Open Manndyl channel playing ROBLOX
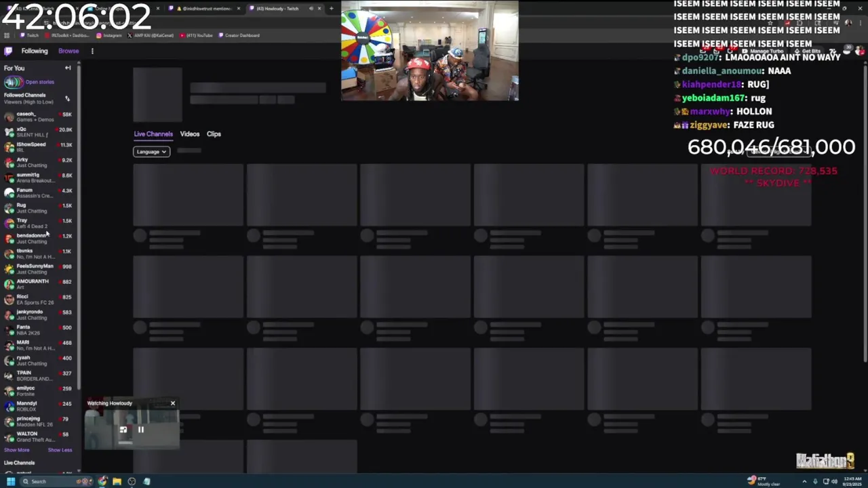The height and width of the screenshot is (488, 868). click(38, 406)
